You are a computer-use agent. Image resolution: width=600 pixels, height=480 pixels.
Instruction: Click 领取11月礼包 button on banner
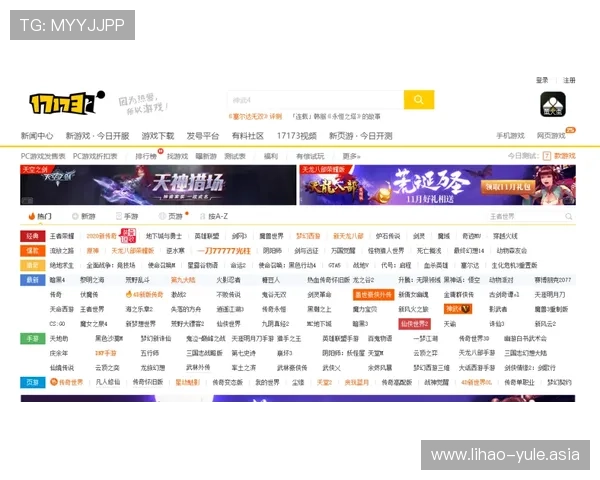pyautogui.click(x=507, y=187)
